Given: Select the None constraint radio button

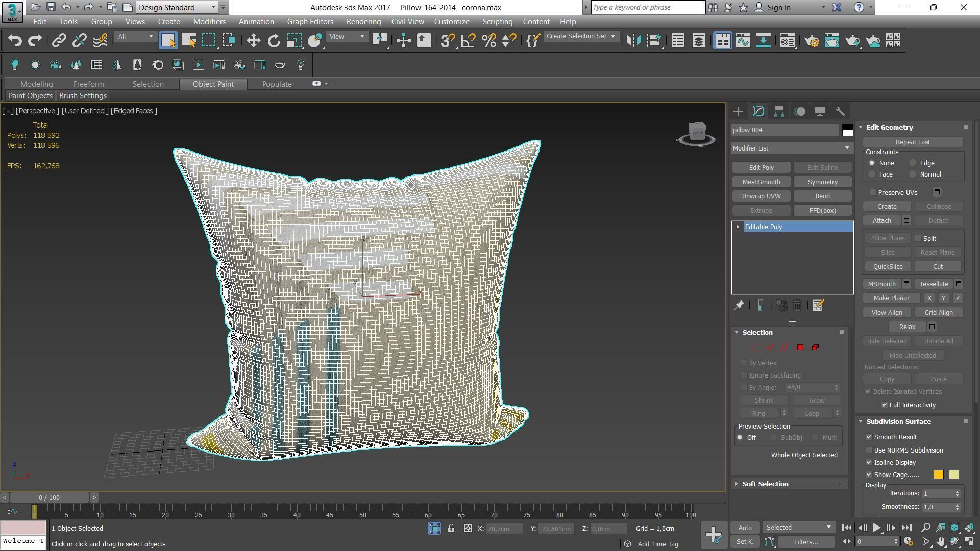Looking at the screenshot, I should tap(872, 163).
